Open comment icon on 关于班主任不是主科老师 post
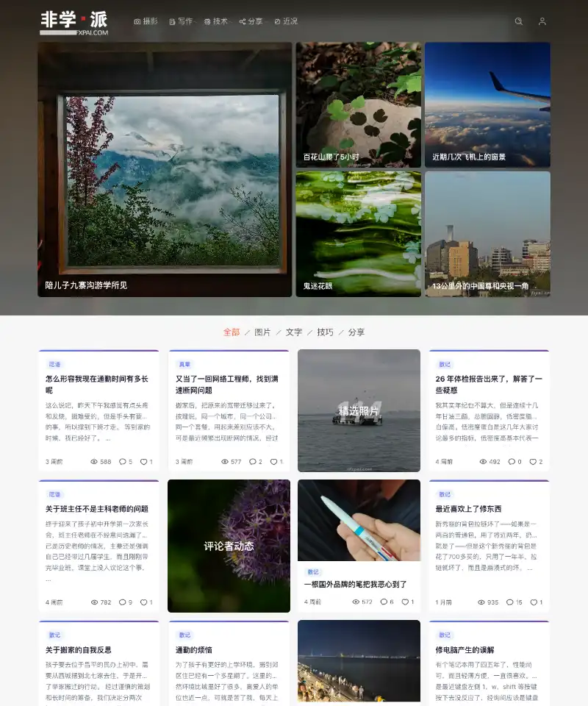 (122, 602)
